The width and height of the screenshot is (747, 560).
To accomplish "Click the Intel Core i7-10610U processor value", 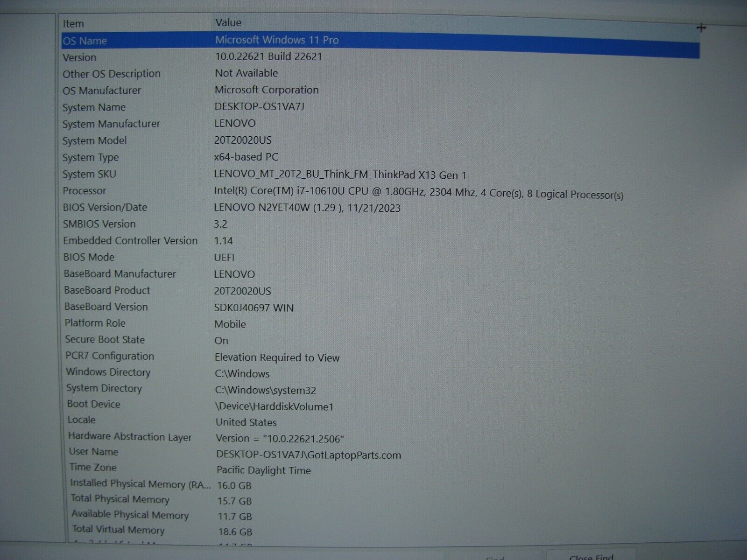I will (418, 193).
